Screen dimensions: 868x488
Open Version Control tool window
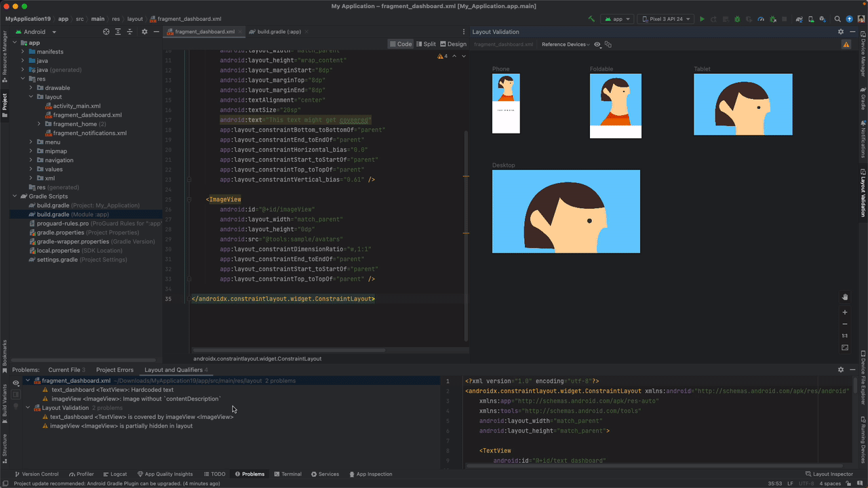pyautogui.click(x=37, y=474)
